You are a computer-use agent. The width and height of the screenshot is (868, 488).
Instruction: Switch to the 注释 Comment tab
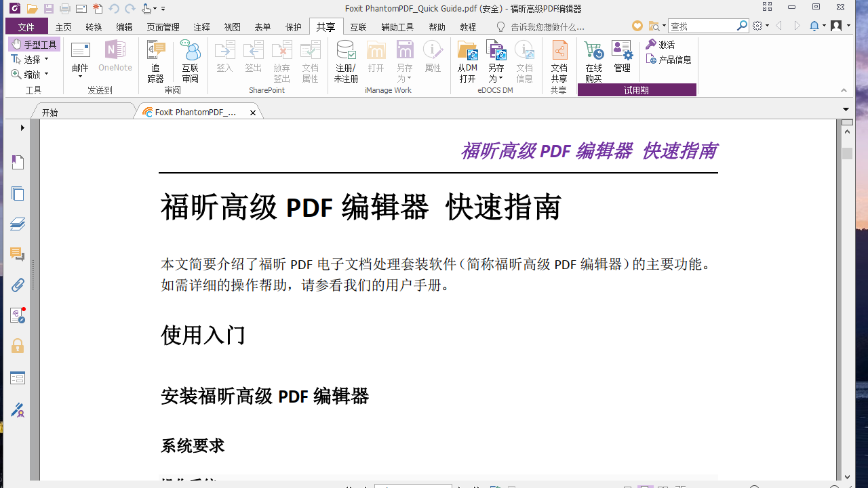pyautogui.click(x=201, y=27)
